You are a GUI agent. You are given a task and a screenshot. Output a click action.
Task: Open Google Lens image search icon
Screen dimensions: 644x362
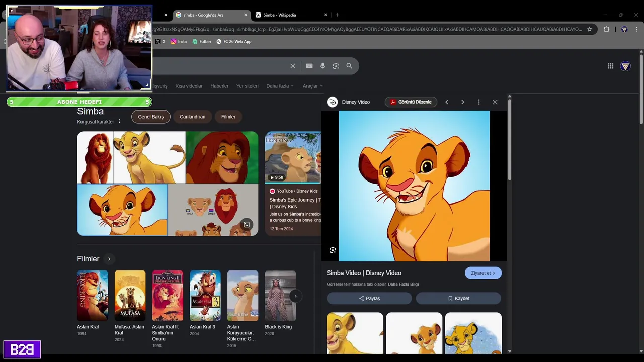tap(336, 66)
